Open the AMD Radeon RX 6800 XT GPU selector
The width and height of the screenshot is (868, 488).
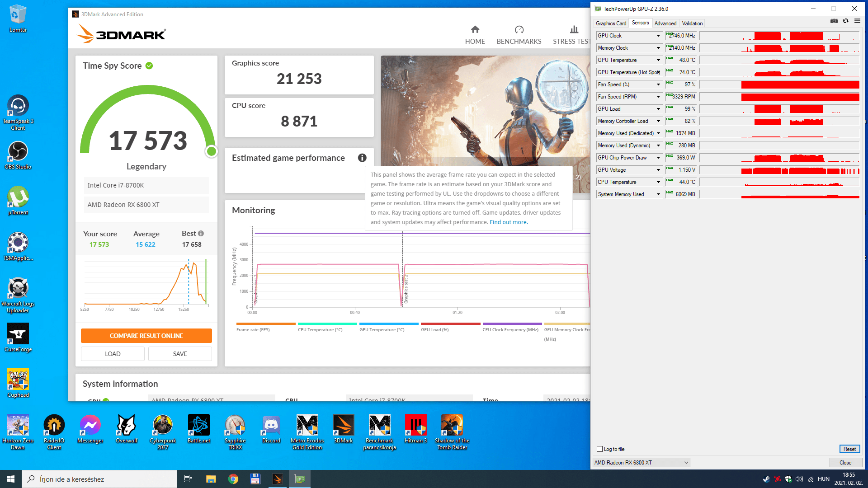[641, 463]
